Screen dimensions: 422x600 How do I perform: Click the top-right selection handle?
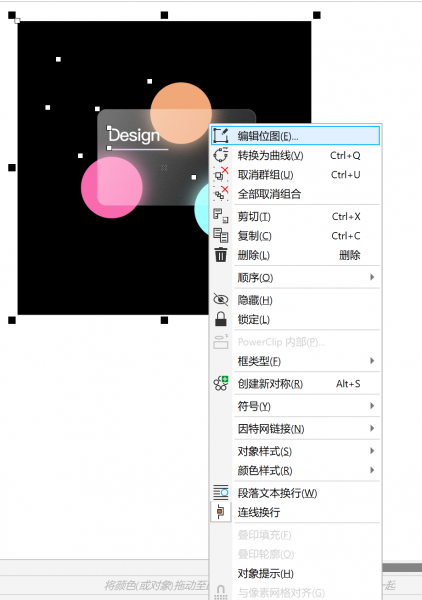317,15
